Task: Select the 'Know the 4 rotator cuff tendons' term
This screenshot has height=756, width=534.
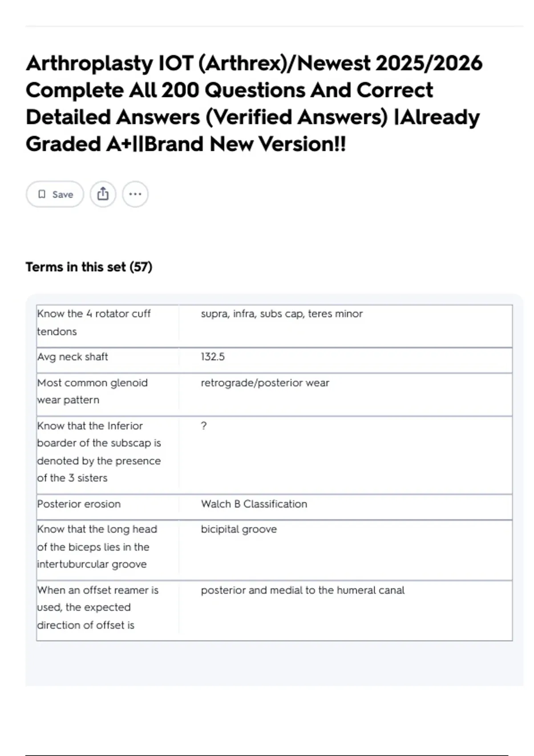Action: [94, 322]
